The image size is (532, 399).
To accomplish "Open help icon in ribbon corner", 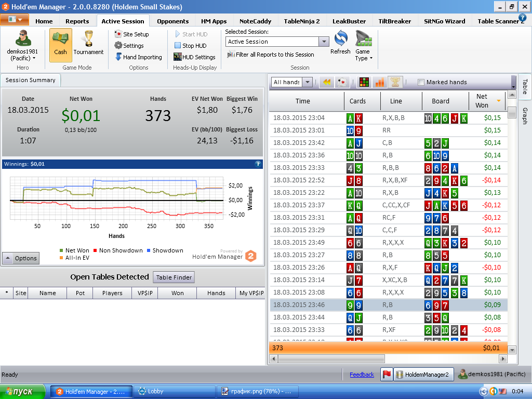I will (522, 18).
